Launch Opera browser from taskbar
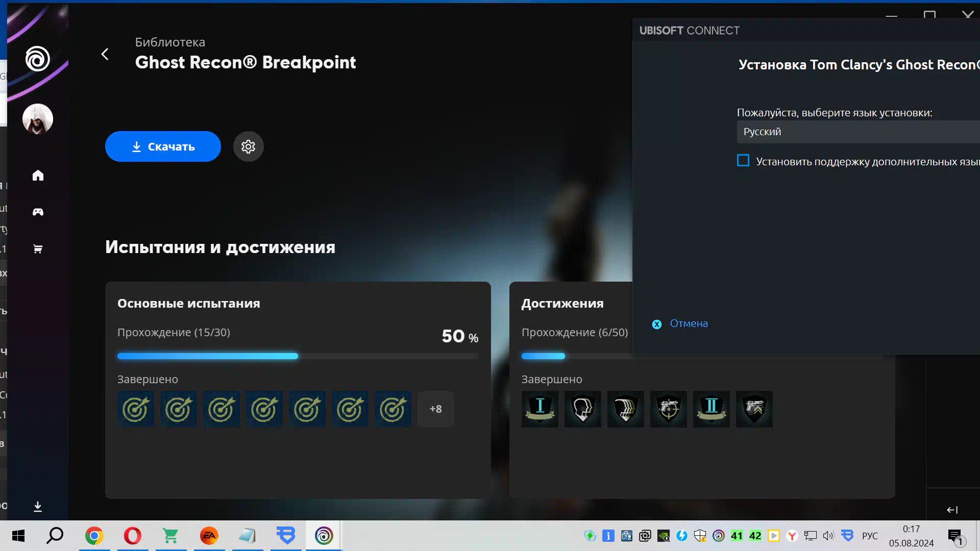 pyautogui.click(x=133, y=536)
